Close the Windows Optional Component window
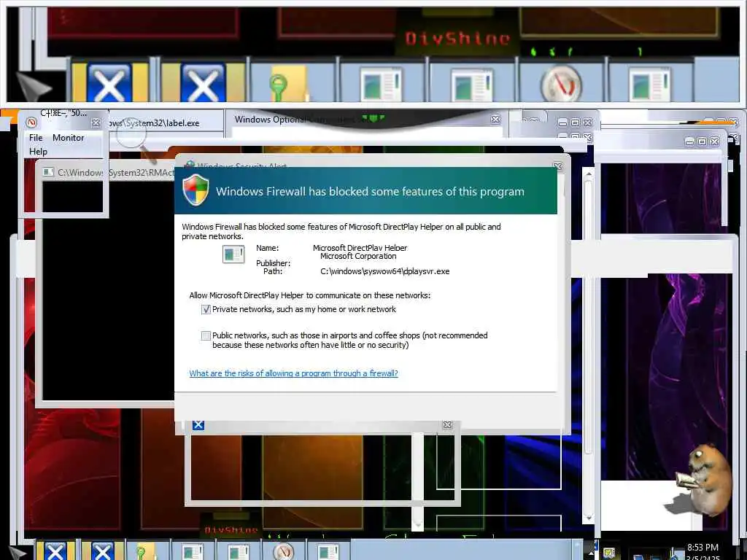Image resolution: width=747 pixels, height=560 pixels. pyautogui.click(x=495, y=119)
